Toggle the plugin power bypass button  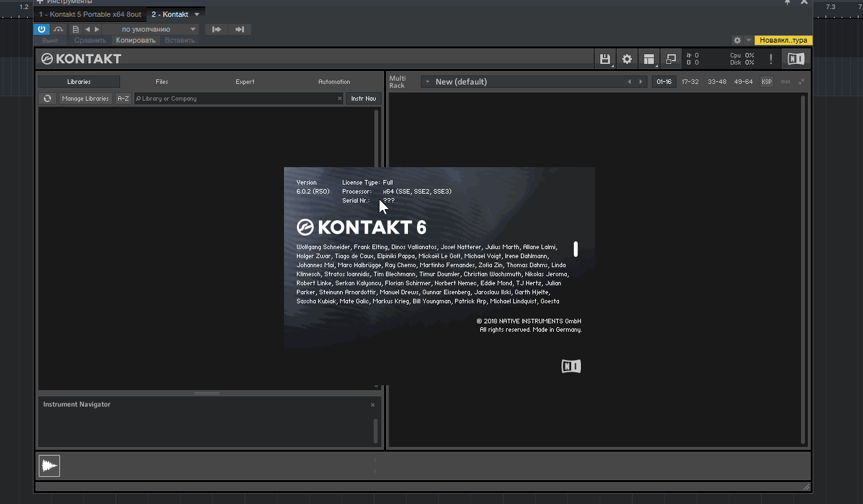pos(41,29)
